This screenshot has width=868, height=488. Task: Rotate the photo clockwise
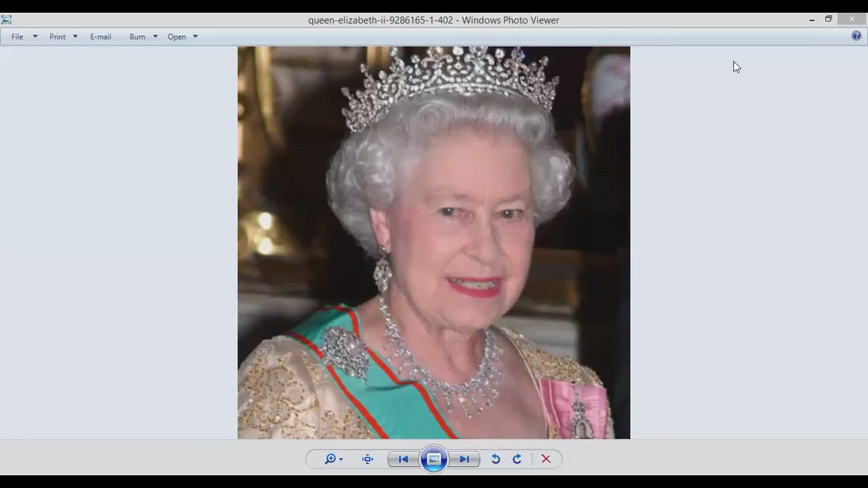point(517,459)
